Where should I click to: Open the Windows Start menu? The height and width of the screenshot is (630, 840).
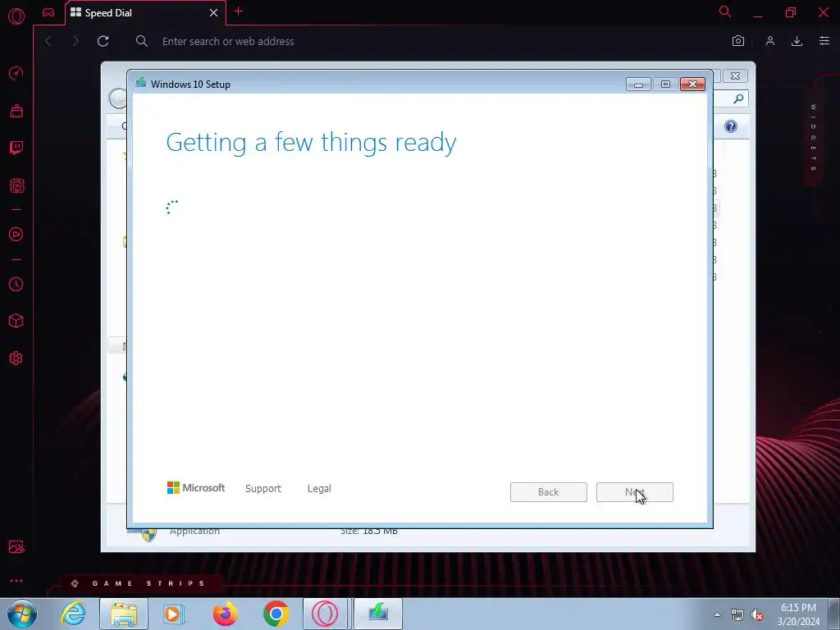(22, 614)
